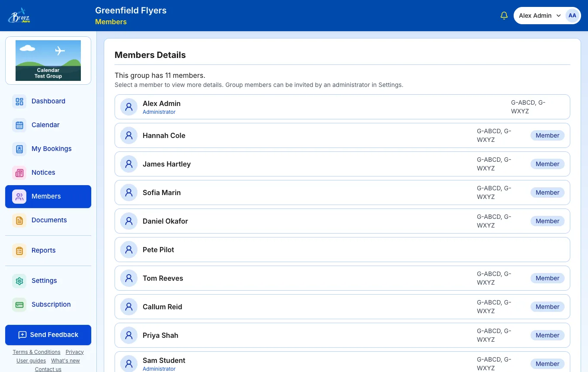Click Hannah Cole's profile icon
The width and height of the screenshot is (588, 372).
point(129,135)
